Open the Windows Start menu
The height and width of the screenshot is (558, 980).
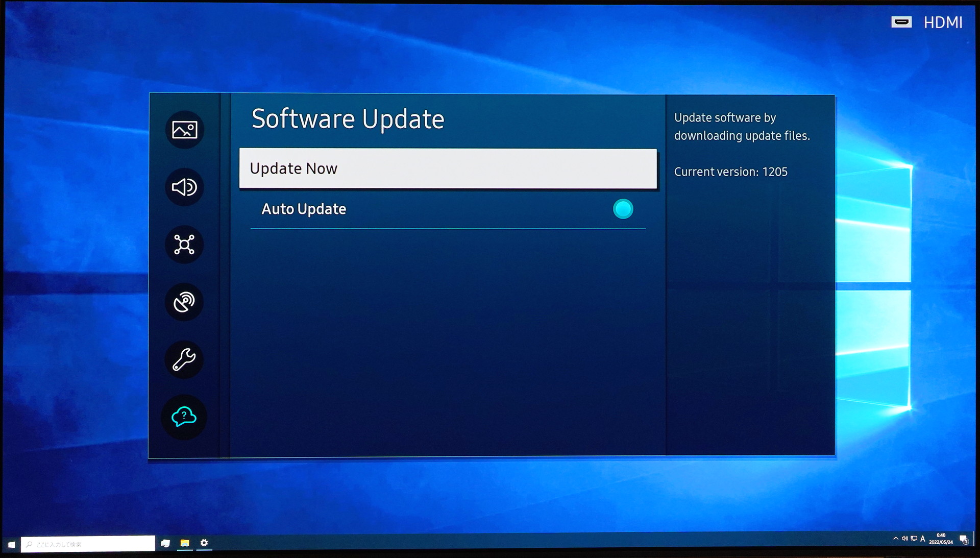click(x=11, y=544)
